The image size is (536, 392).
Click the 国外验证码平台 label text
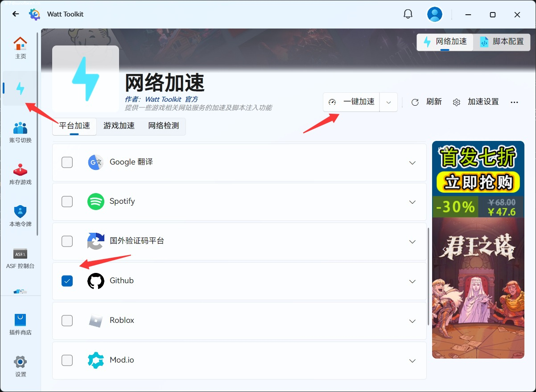(137, 241)
